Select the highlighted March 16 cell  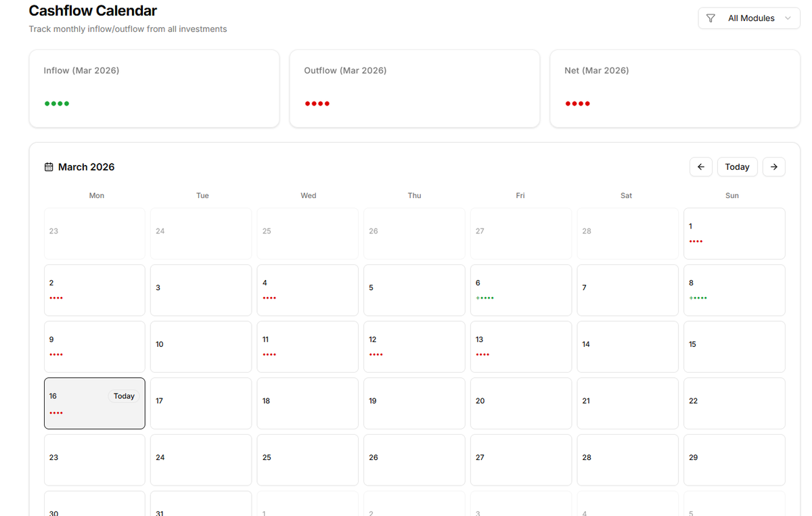(95, 403)
